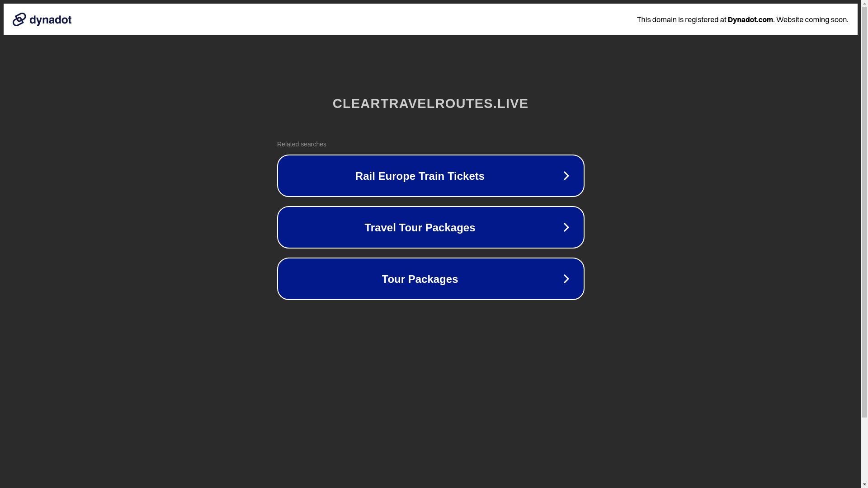
Task: Click chevron arrow on Rail Europe row
Action: pyautogui.click(x=566, y=176)
